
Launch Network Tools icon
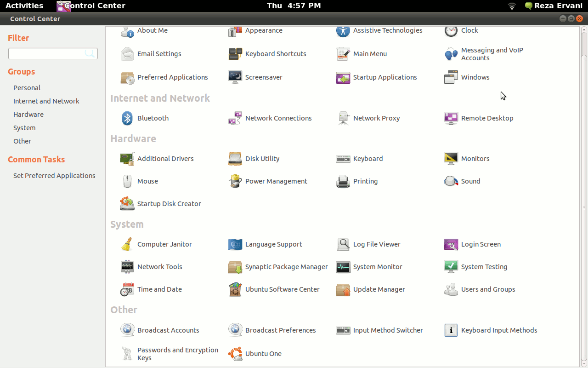tap(127, 267)
